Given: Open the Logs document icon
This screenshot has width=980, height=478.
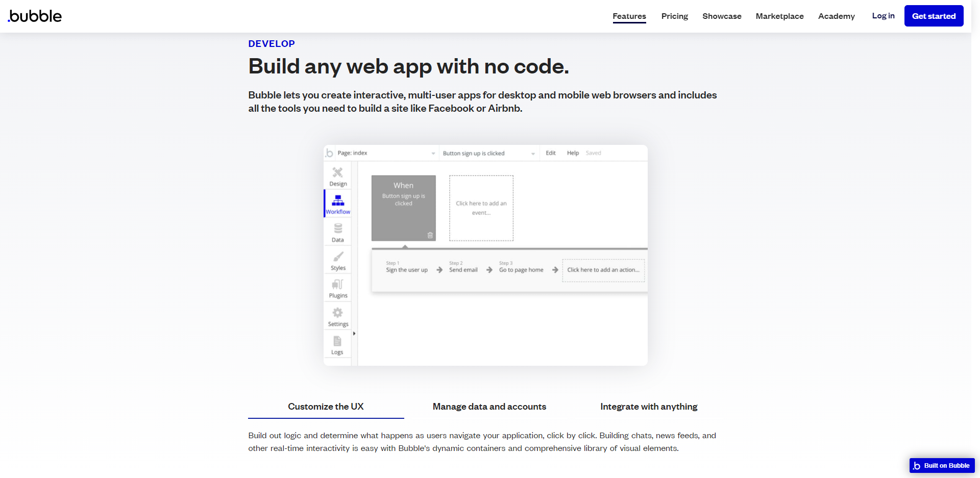Looking at the screenshot, I should coord(337,341).
